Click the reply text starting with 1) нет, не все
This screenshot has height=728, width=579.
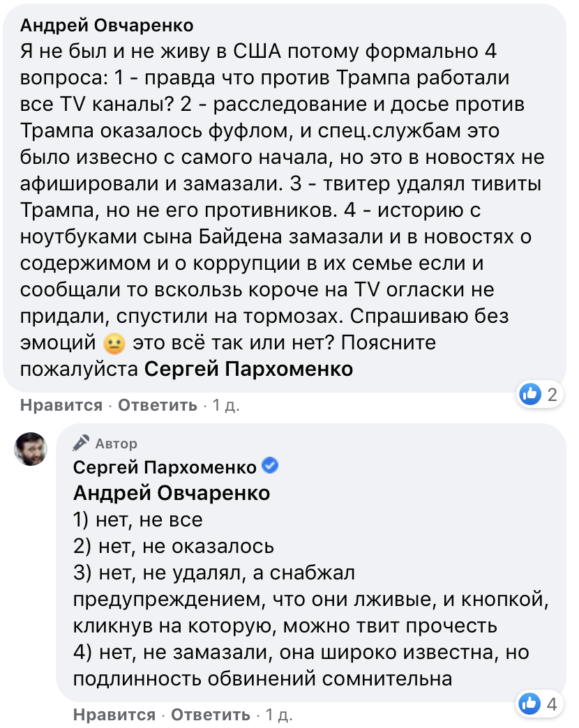point(138,520)
